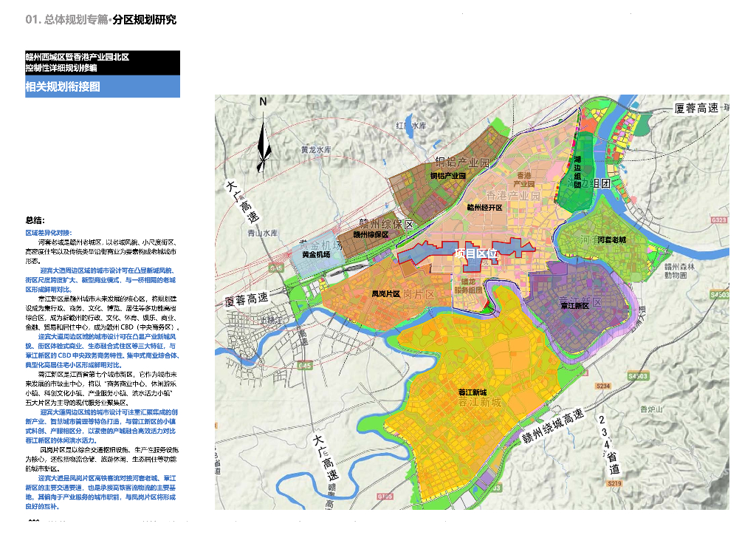756x535 pixels.
Task: Click the bold black '铜铝产业园' label
Action: 448,176
